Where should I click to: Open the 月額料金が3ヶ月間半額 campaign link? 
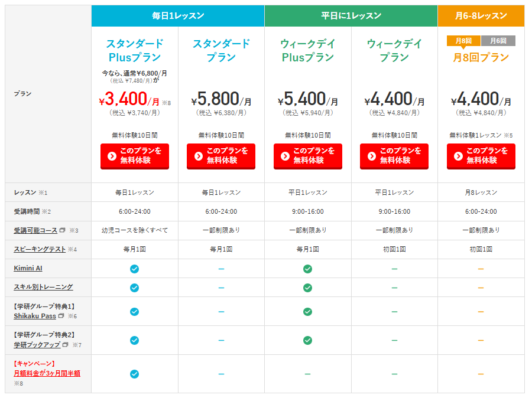tap(47, 373)
